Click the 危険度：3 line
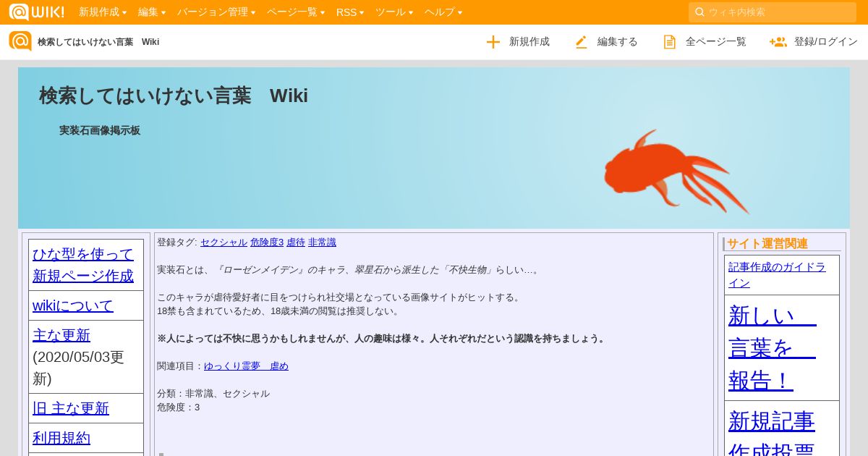 [x=179, y=408]
